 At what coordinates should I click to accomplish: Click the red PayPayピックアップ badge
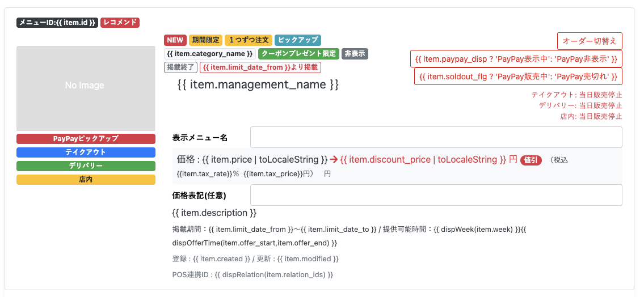tap(86, 139)
